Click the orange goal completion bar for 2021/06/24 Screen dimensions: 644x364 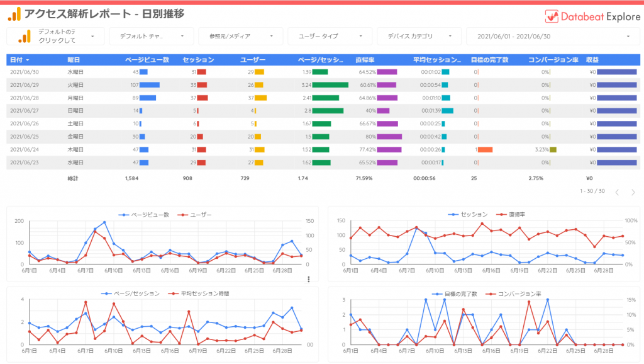click(485, 150)
